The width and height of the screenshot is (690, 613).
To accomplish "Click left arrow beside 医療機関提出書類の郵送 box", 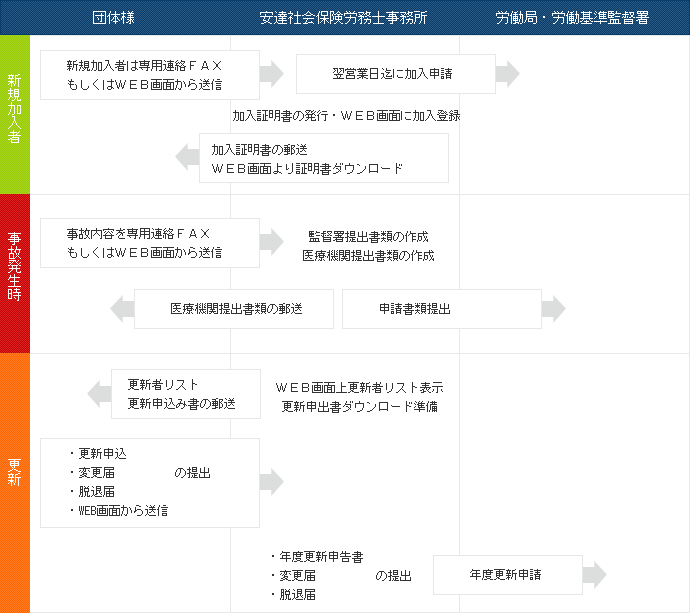I will pos(122,309).
